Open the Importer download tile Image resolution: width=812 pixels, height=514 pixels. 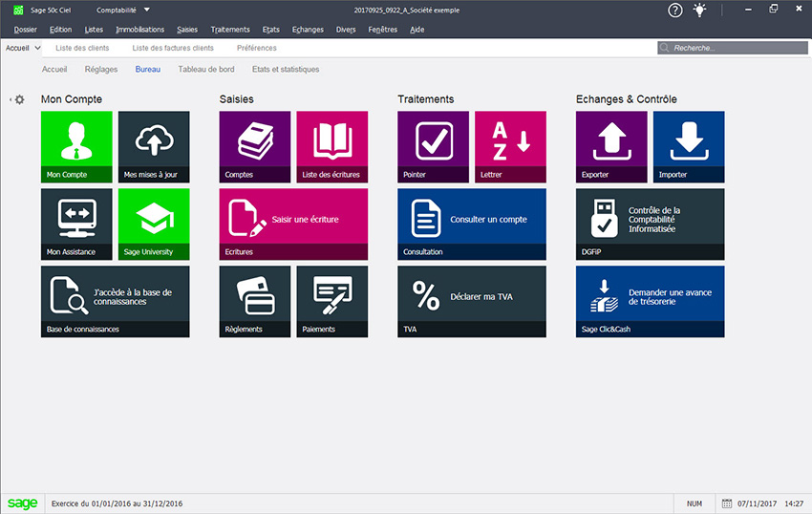pos(688,146)
